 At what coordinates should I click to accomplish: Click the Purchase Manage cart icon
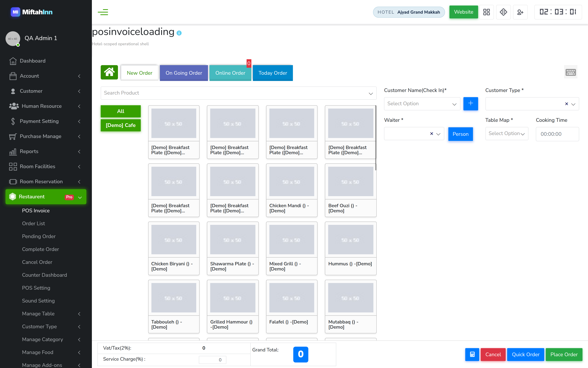click(13, 137)
